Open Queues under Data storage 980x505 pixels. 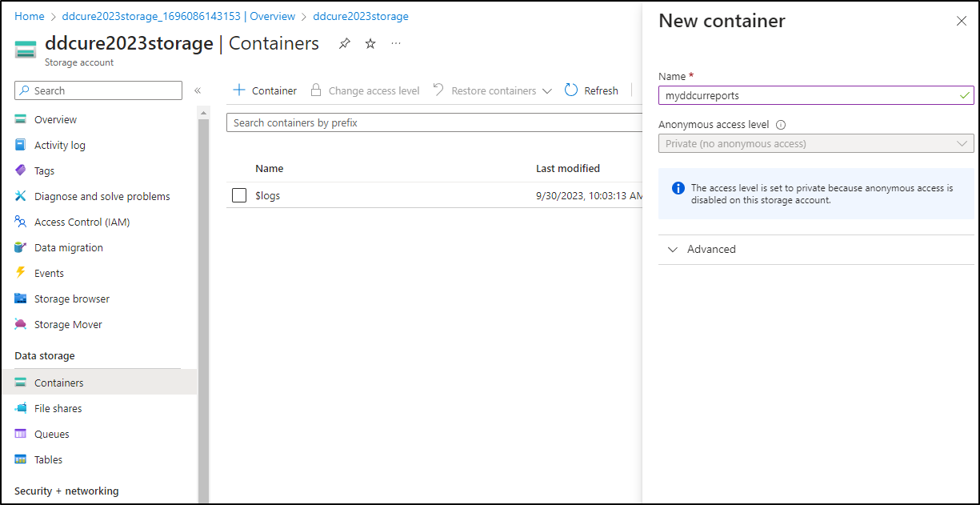coord(52,434)
